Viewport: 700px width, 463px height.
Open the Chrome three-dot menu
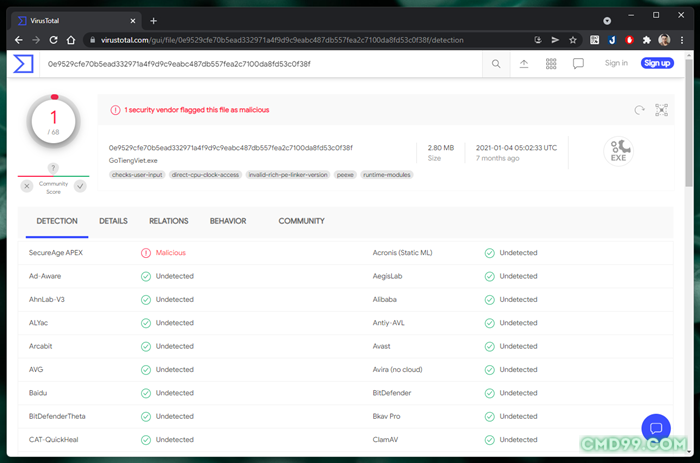(x=682, y=40)
